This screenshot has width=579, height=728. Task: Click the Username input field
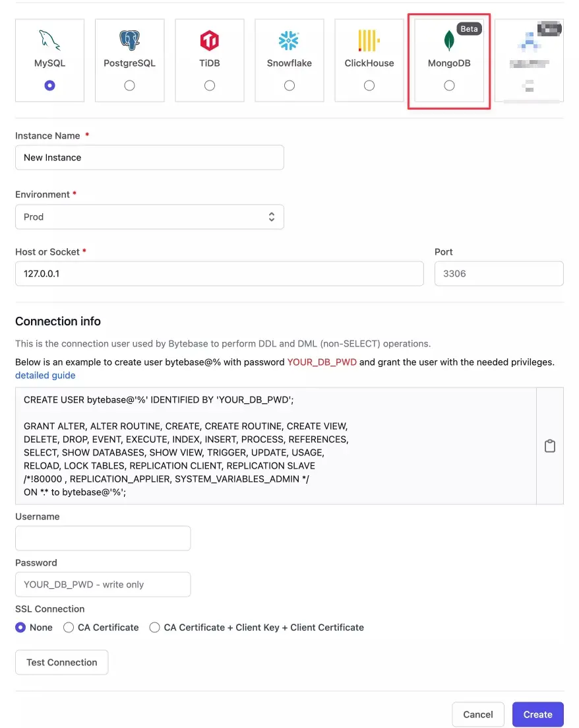pos(102,538)
